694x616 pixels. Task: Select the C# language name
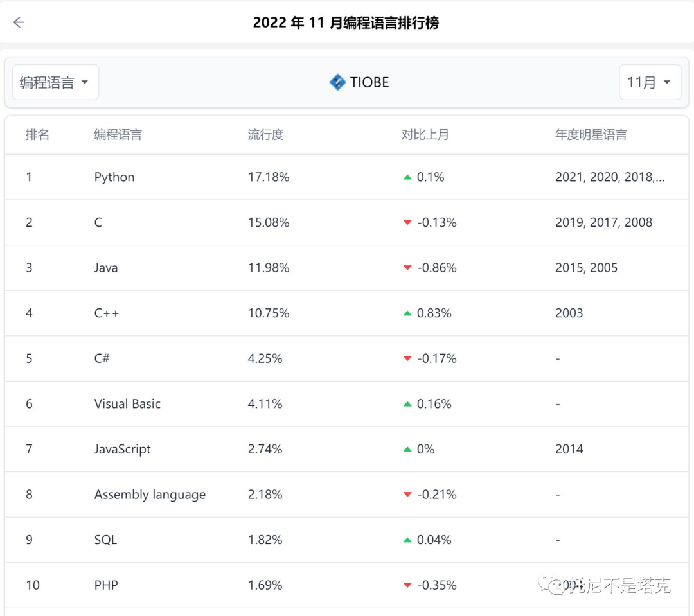[x=102, y=358]
